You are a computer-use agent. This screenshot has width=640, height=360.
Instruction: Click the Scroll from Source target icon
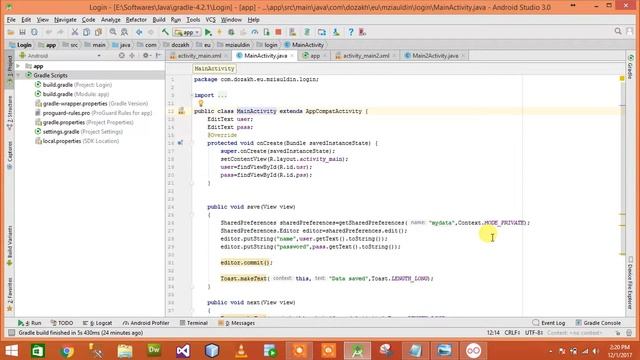(121, 56)
